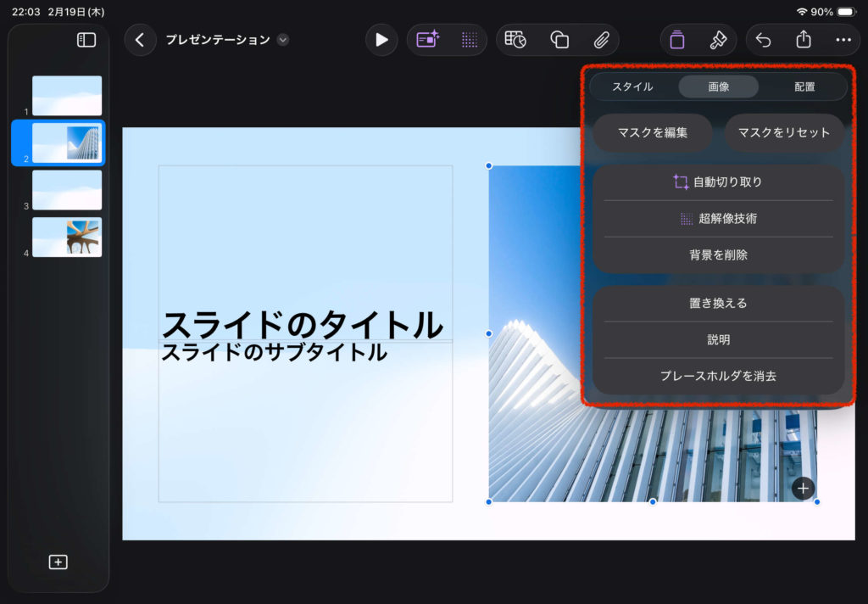Tap the back chevron button
Viewport: 868px width, 604px height.
click(141, 40)
